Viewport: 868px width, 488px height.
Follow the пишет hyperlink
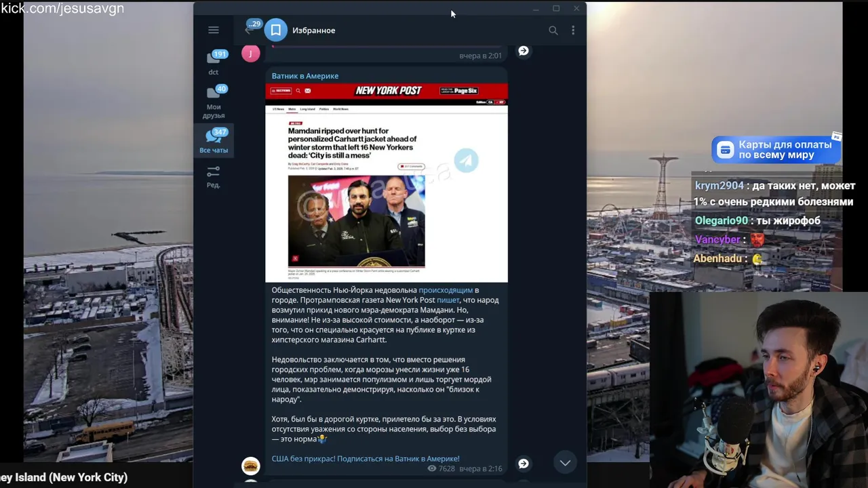448,300
